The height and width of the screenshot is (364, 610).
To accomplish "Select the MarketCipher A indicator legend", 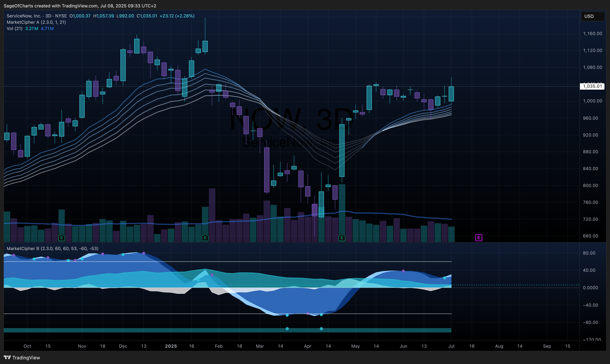I will (x=36, y=22).
